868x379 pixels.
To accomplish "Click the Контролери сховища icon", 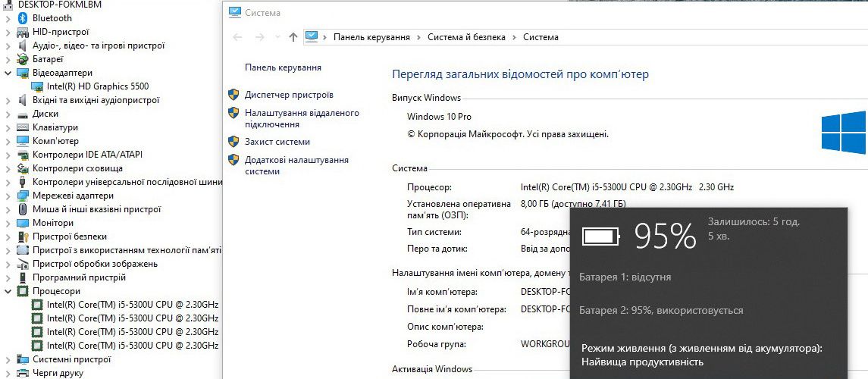I will [23, 168].
